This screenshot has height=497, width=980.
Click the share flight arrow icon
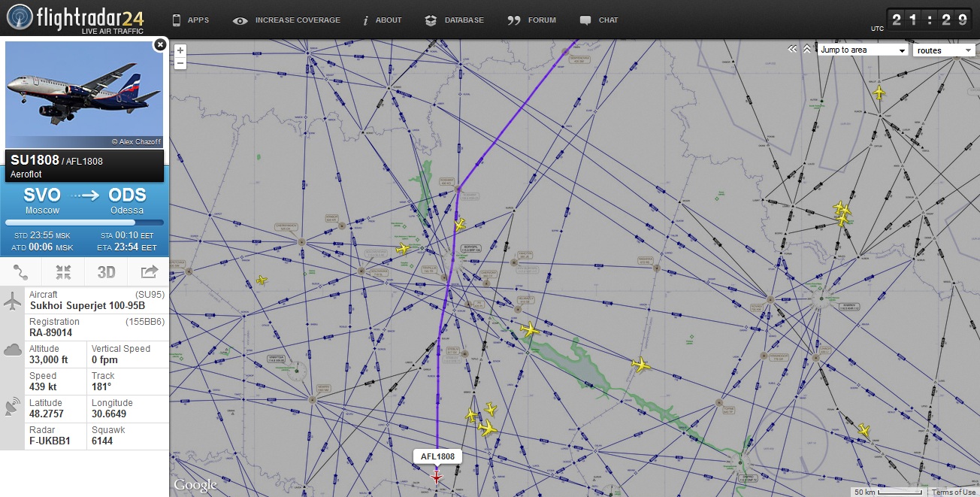coord(149,272)
